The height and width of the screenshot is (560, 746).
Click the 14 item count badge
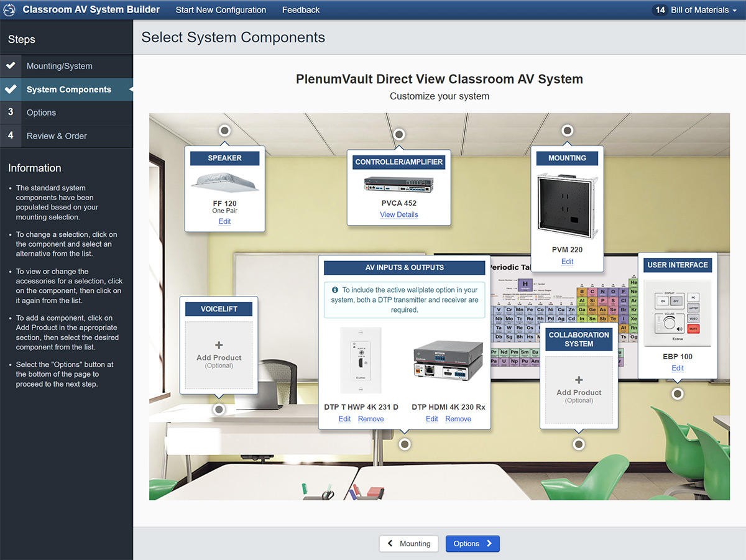coord(660,10)
